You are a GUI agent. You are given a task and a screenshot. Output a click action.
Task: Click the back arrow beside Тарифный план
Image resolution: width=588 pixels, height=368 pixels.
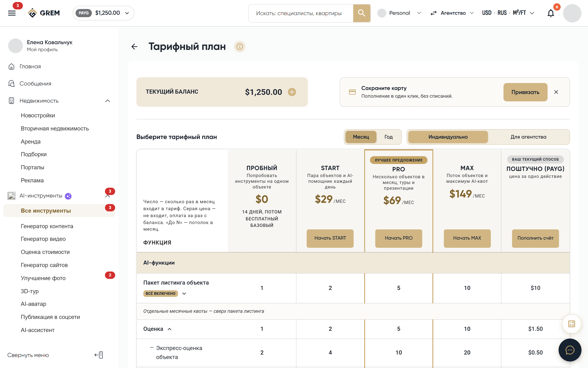[134, 46]
